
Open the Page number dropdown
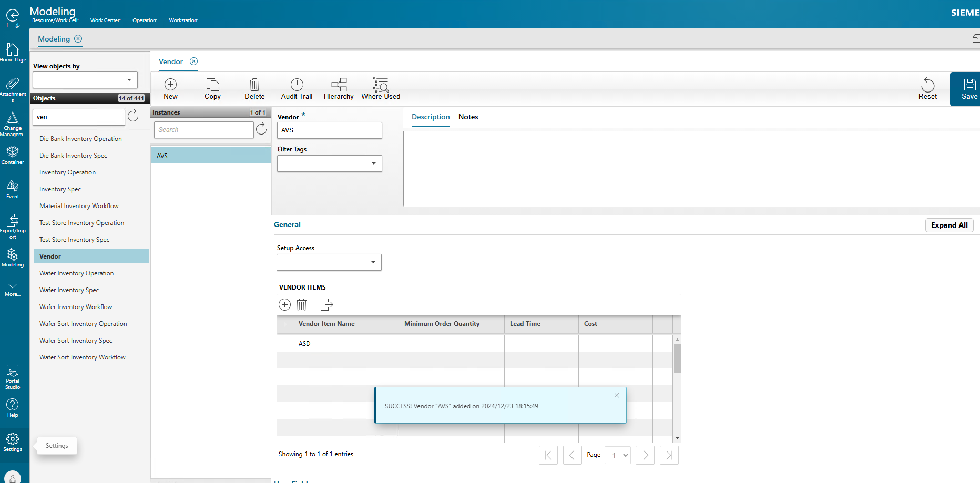pyautogui.click(x=618, y=455)
